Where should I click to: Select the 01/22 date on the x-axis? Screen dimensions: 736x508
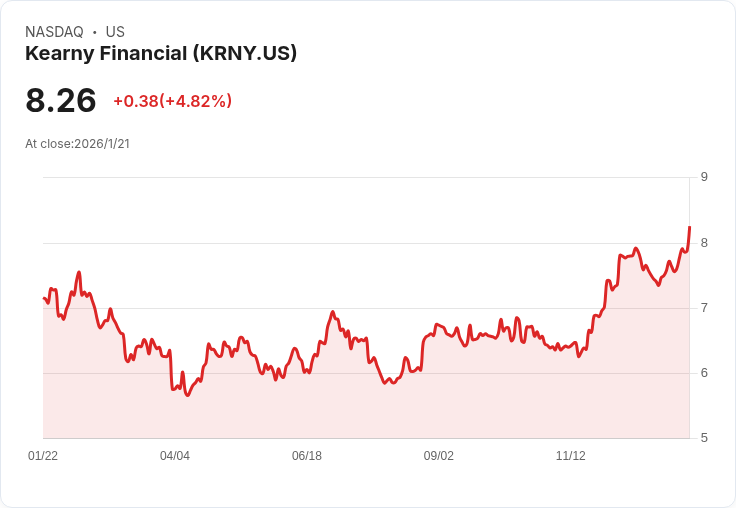pyautogui.click(x=43, y=456)
